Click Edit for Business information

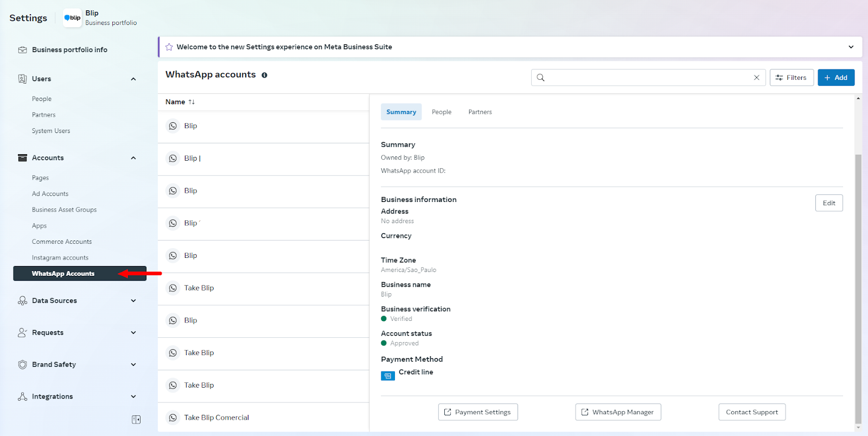tap(828, 203)
